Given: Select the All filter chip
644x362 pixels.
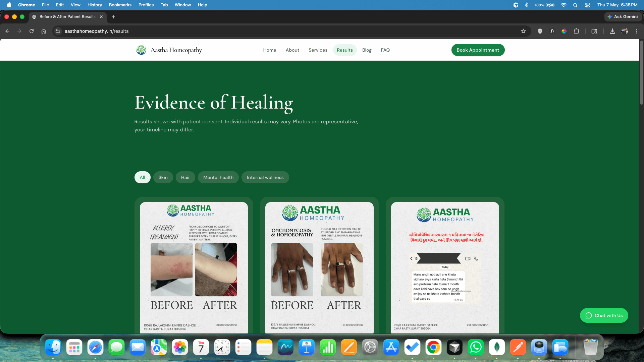Looking at the screenshot, I should click(143, 177).
